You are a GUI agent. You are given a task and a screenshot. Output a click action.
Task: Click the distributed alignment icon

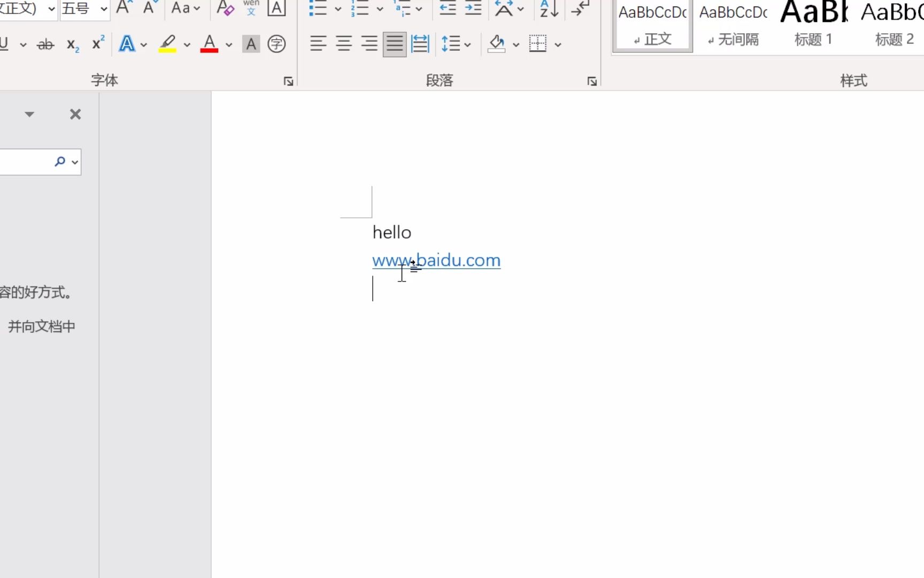[x=420, y=44]
